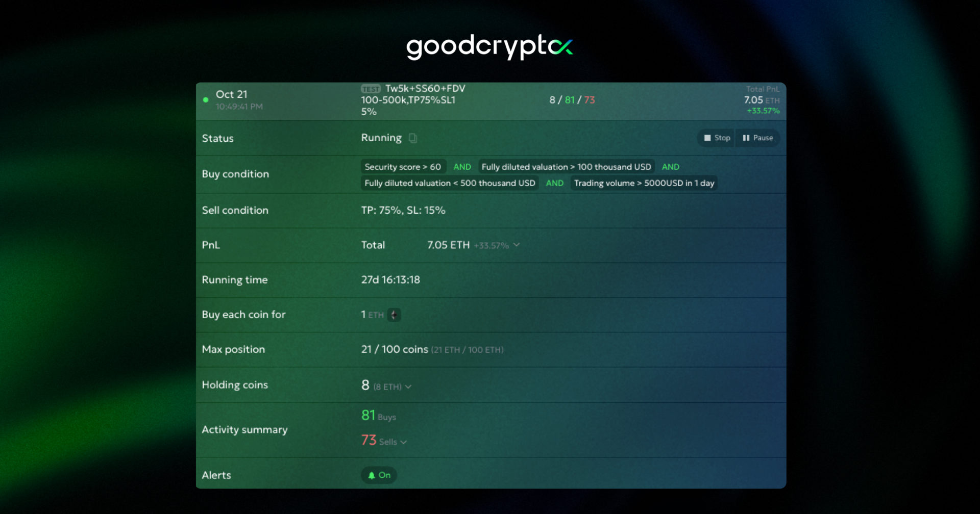Click the Max position 21 / 100 coins value
980x514 pixels.
[395, 350]
